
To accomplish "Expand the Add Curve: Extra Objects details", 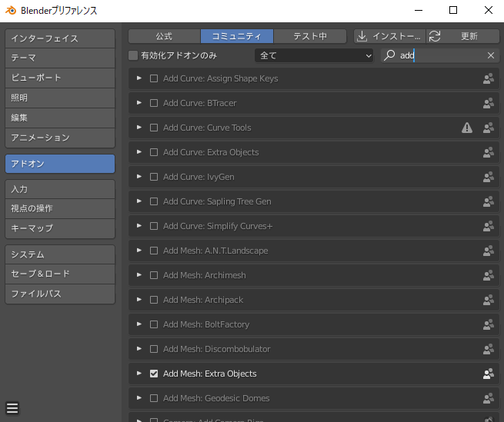I will click(139, 152).
